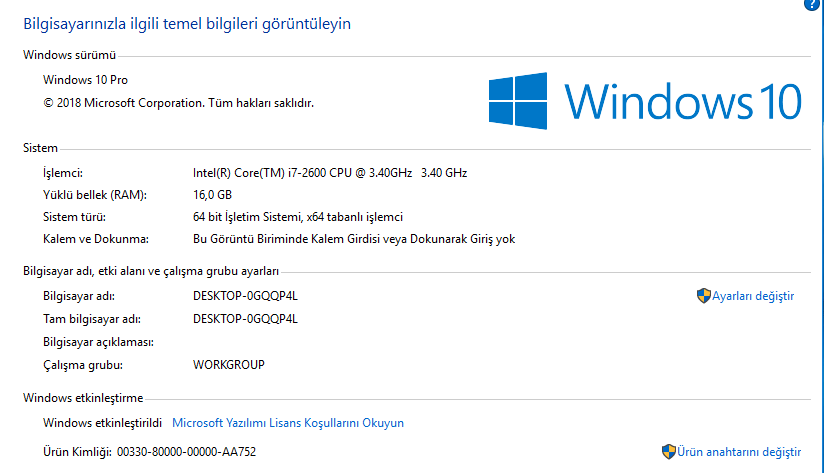Select DESKTOP-0GQQP4L next to Tam bilgisayar adı
Screen dimensions: 824x473
(245, 319)
